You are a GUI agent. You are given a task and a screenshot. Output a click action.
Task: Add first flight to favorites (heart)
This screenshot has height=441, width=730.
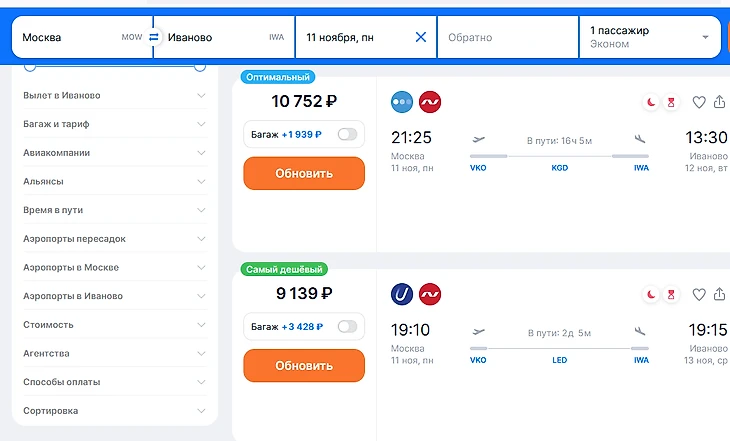coord(699,102)
